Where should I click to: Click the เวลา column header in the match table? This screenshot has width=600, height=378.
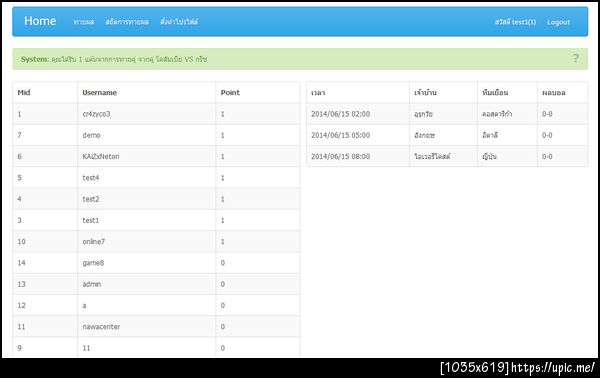point(318,93)
